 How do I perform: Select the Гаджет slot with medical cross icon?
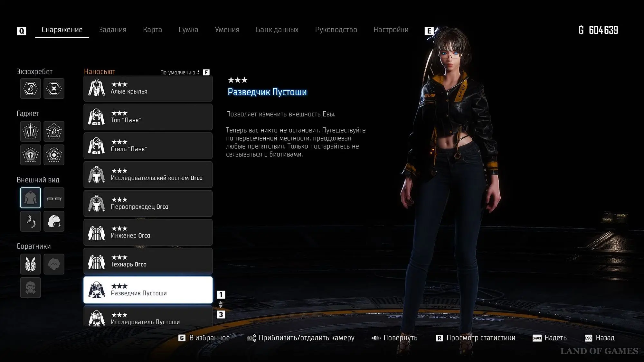pos(54,155)
